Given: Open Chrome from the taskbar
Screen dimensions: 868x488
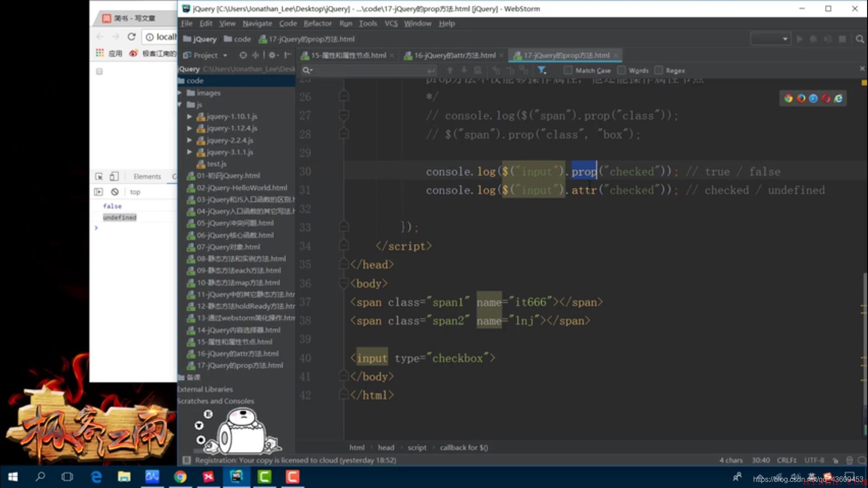Looking at the screenshot, I should coord(180,477).
